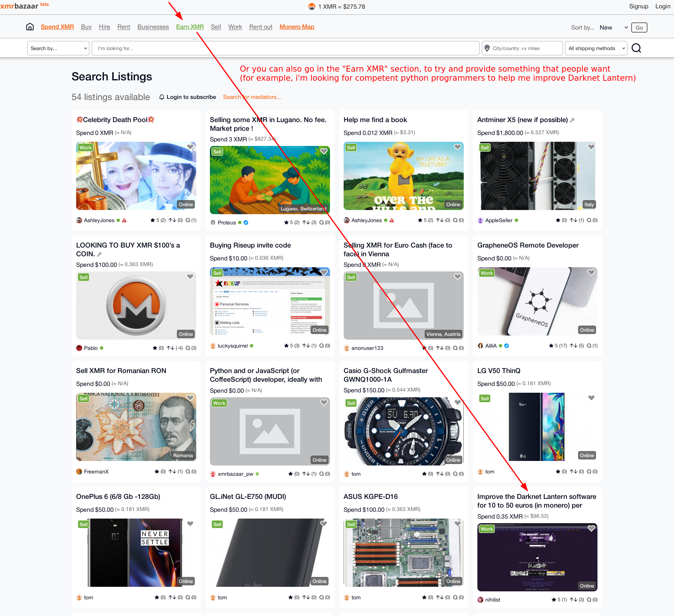Click FreemanX avatar icon

(x=79, y=472)
